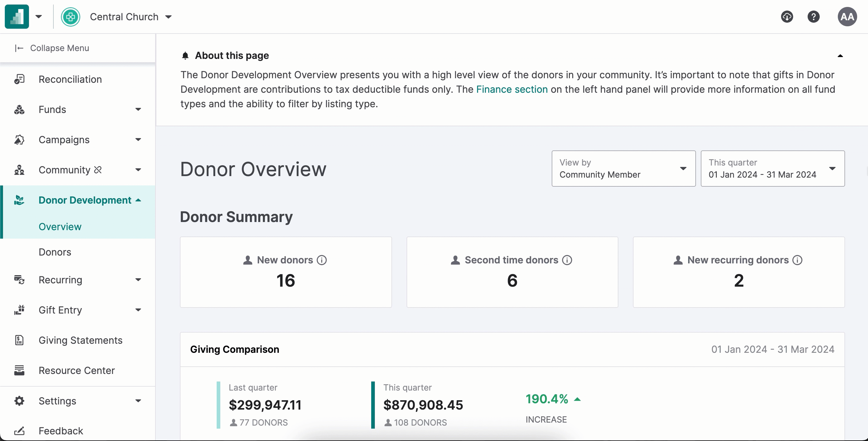Click the New donors info icon

[x=322, y=260]
